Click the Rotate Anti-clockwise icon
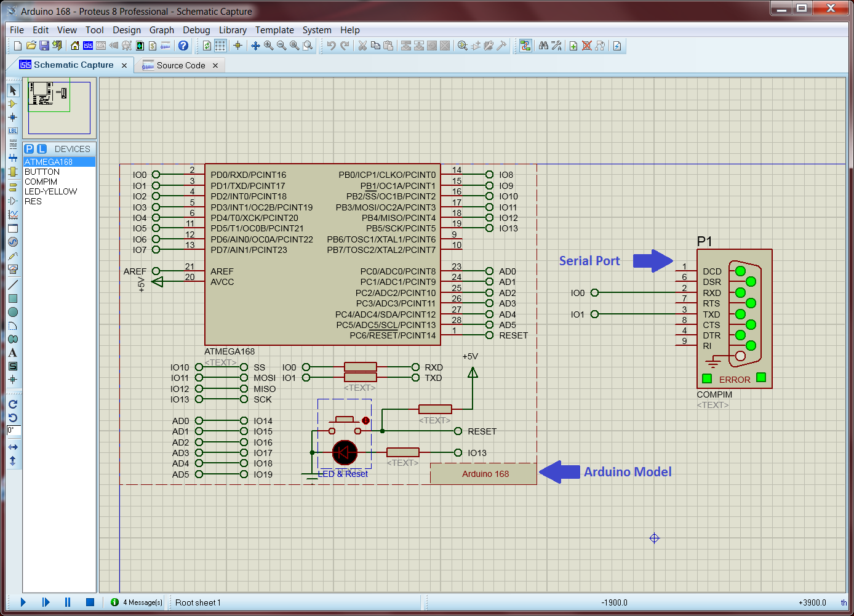 pyautogui.click(x=13, y=418)
